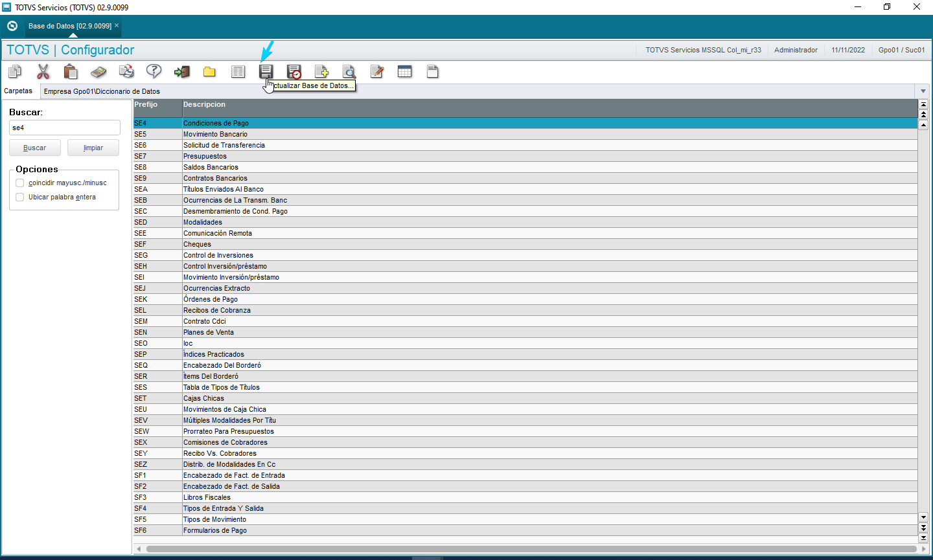Click the add new document plus icon
The height and width of the screenshot is (560, 933).
coord(321,71)
